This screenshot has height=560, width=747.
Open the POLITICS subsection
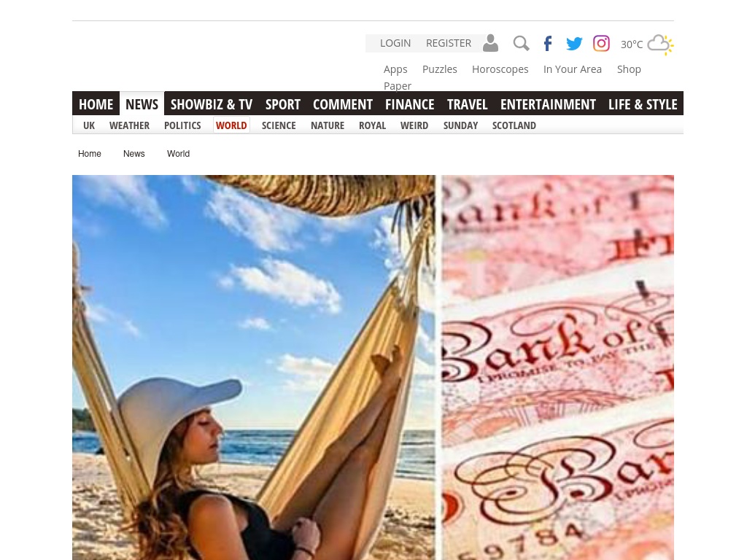point(182,125)
